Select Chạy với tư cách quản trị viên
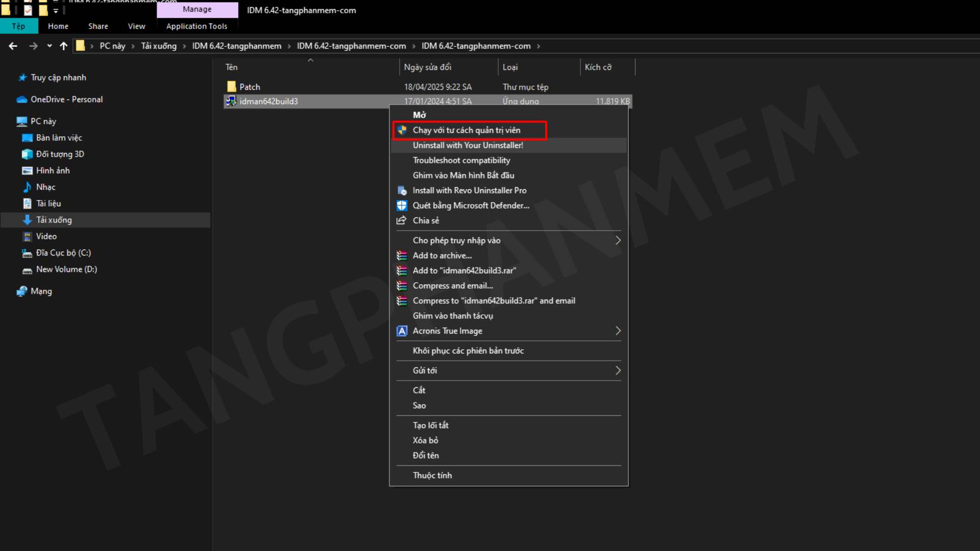 click(466, 130)
